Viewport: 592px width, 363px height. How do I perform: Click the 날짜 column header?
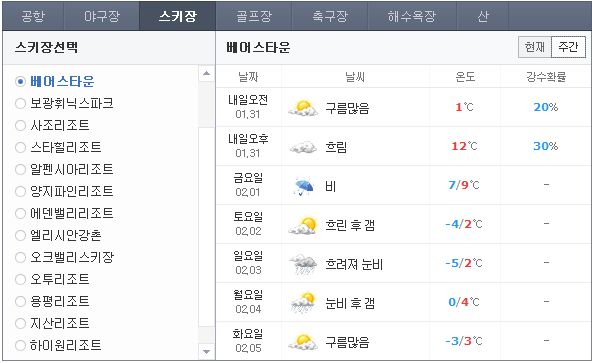(x=248, y=77)
